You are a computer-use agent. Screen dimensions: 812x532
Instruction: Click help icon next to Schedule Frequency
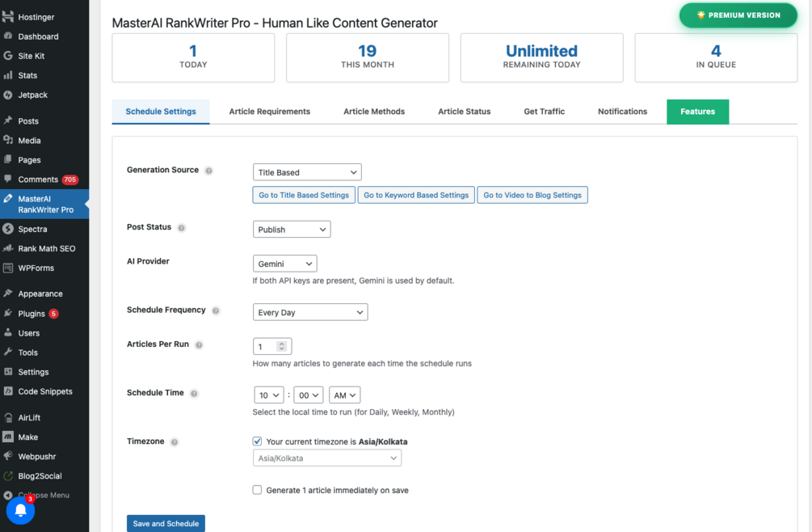tap(216, 310)
